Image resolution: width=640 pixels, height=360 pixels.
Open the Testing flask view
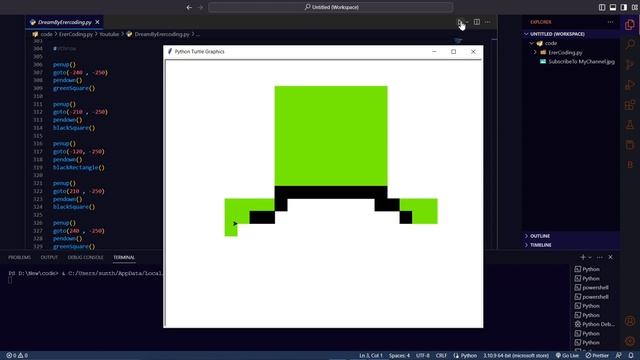coord(630,124)
